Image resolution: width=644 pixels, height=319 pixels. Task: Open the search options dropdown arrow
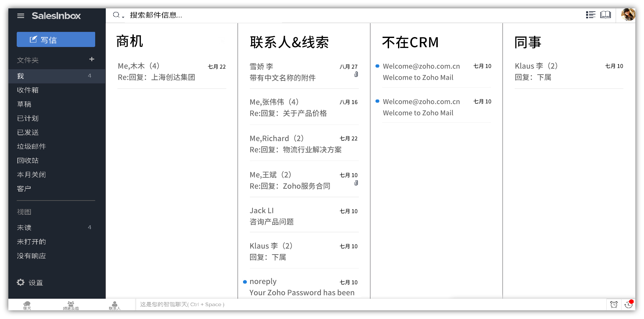[123, 17]
